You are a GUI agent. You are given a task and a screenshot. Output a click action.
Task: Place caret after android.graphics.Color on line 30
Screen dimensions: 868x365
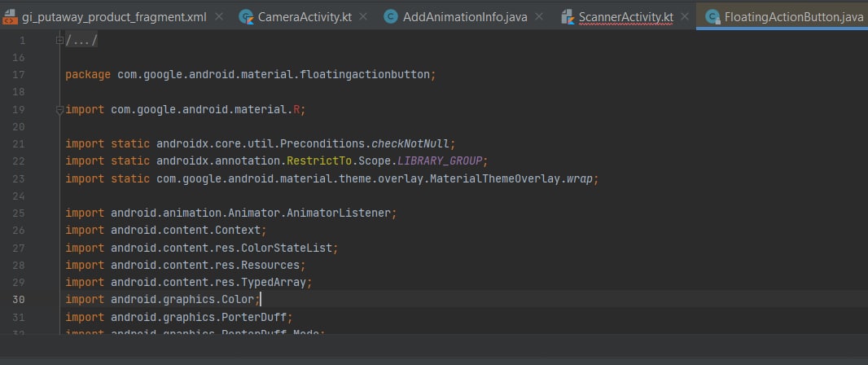pyautogui.click(x=260, y=300)
